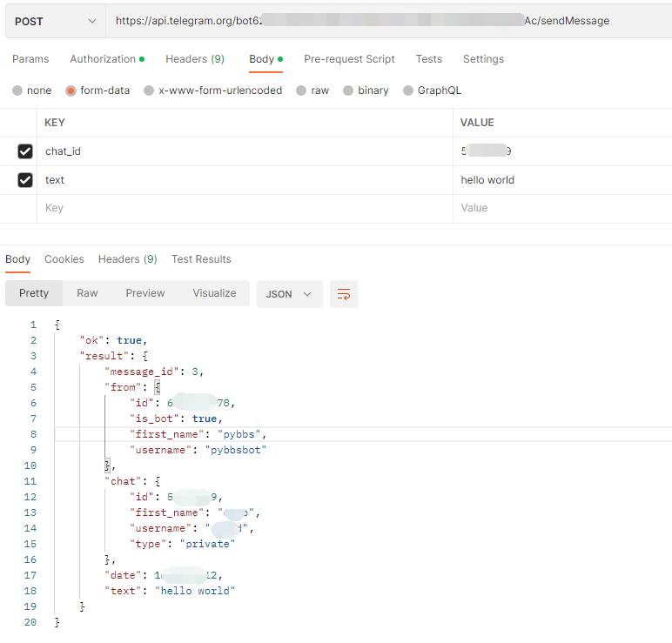Screen dimensions: 672x643
Task: Uncheck the chat_id row checkbox
Action: pos(25,151)
